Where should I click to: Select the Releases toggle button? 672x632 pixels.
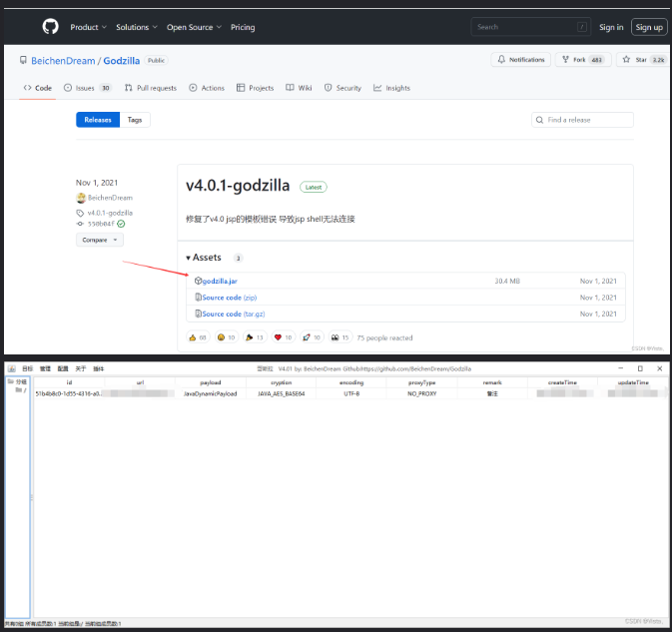click(x=98, y=120)
